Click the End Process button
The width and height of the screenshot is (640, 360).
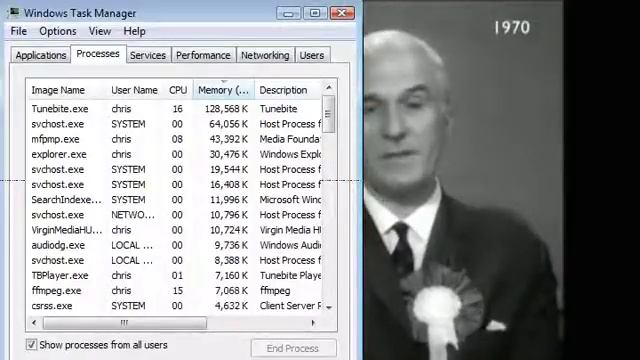click(x=293, y=348)
